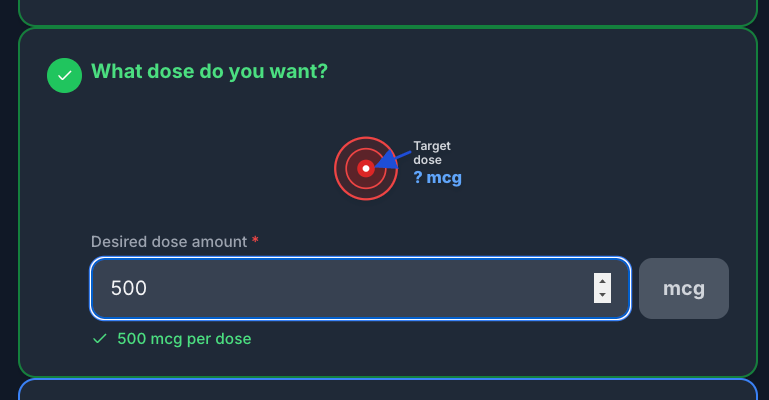Click the white center dot of the bullseye
The image size is (769, 400).
tap(366, 168)
